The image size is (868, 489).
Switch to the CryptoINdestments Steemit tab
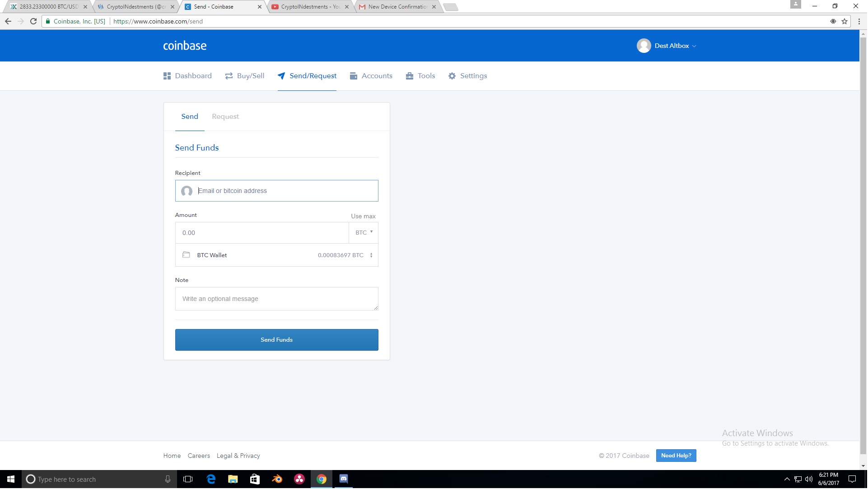(135, 7)
